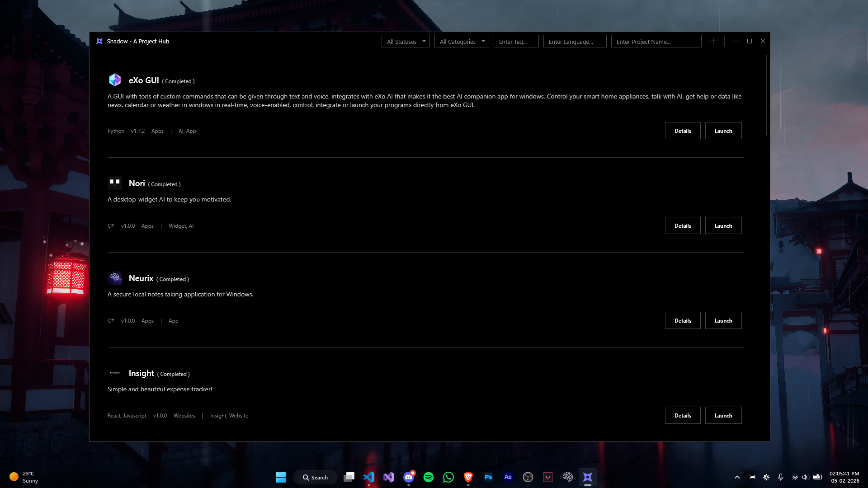Expand the All Statuses dropdown
The height and width of the screenshot is (488, 868).
(x=406, y=42)
